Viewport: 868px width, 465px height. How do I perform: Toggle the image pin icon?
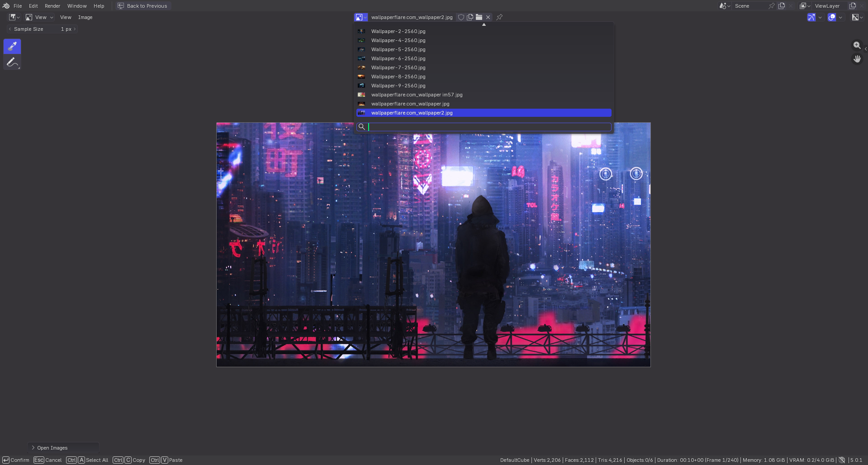click(499, 17)
